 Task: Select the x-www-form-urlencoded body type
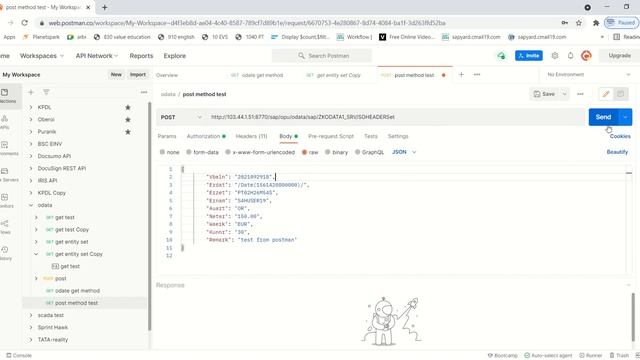point(260,152)
